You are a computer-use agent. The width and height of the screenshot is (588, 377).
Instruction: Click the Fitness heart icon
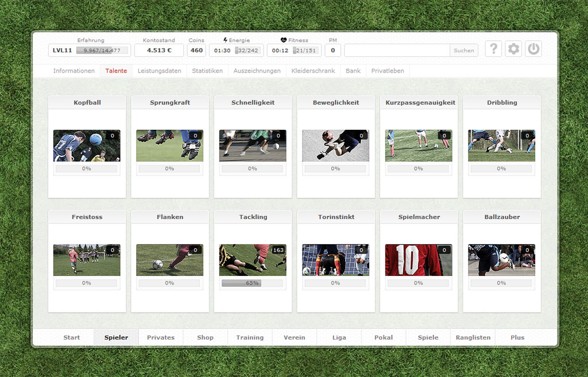[x=284, y=40]
